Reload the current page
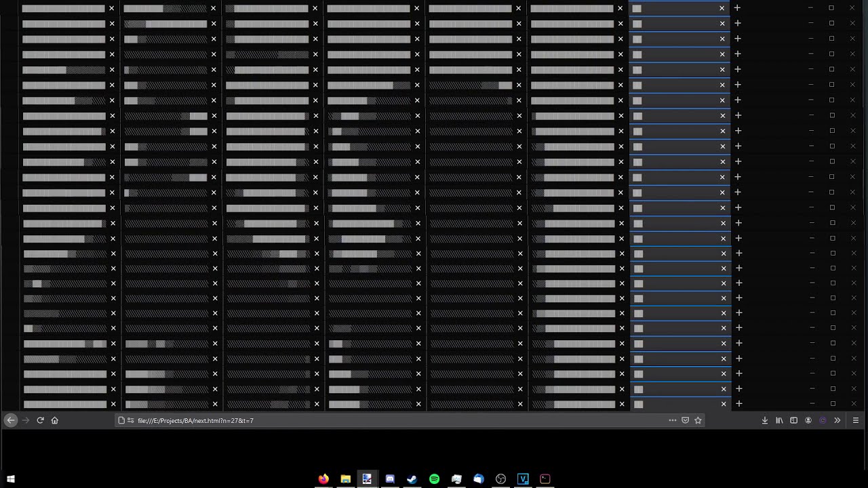Image resolution: width=868 pixels, height=488 pixels. (x=40, y=420)
